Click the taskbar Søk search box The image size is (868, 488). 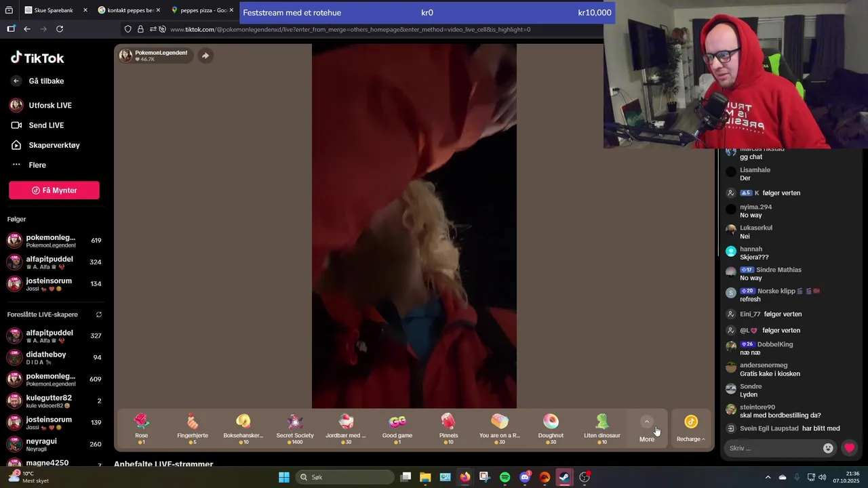(x=344, y=477)
